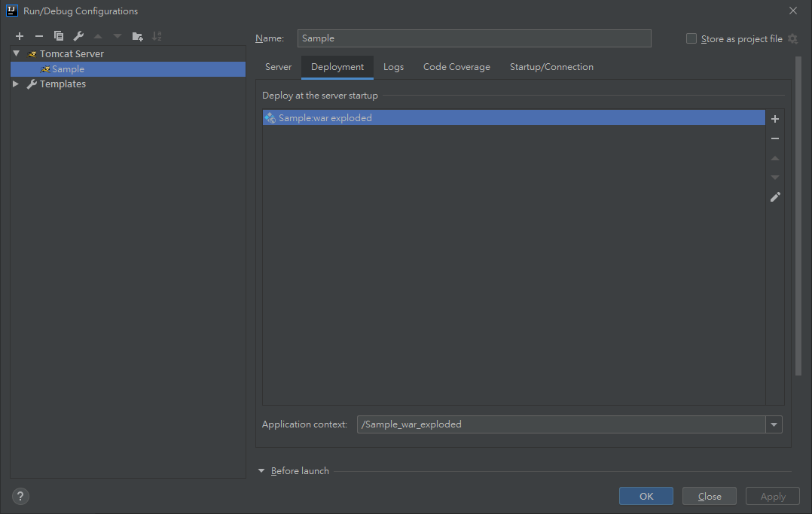Viewport: 812px width, 514px height.
Task: Add a new run configuration
Action: pos(19,35)
